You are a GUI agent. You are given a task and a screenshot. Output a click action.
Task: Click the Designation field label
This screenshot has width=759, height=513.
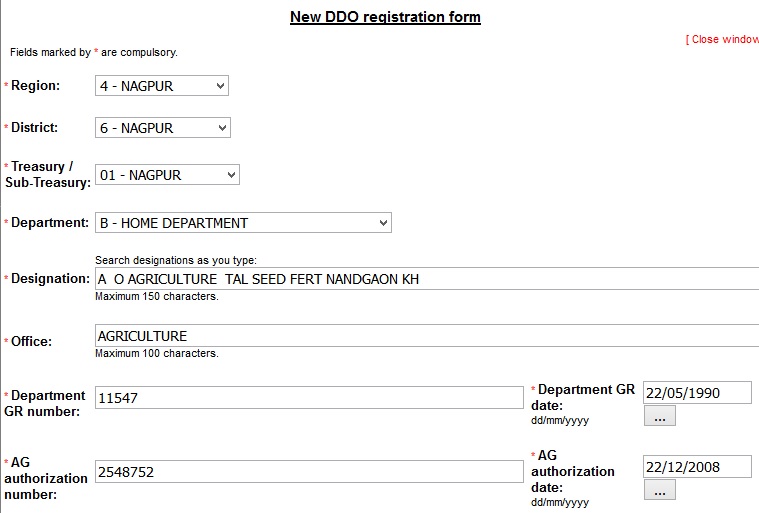point(50,279)
